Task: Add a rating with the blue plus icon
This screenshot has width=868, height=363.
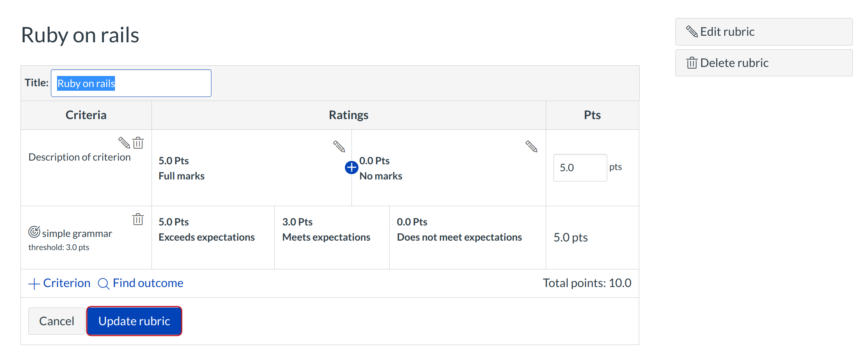Action: [x=351, y=168]
